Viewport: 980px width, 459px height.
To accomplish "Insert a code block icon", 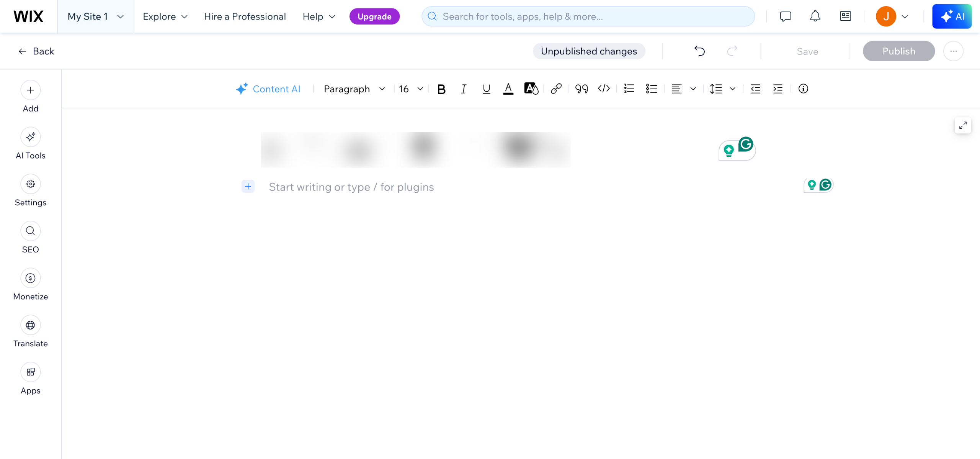I will (604, 89).
